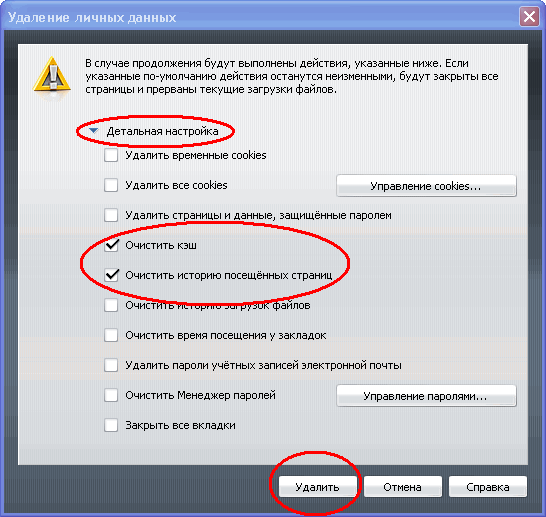Viewport: 546px width, 517px height.
Task: Uncheck the Очистить кэш checkbox
Action: point(111,245)
